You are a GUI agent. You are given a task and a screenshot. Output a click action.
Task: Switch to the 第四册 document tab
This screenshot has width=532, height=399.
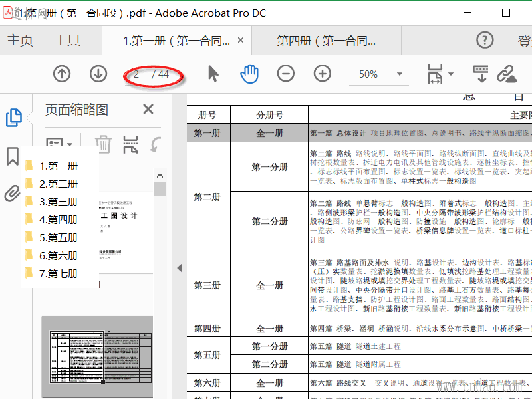tap(326, 41)
